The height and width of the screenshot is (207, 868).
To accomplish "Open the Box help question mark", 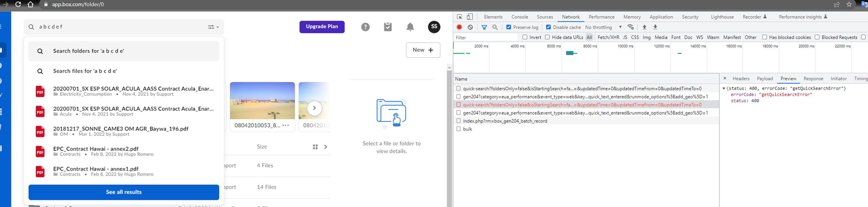I will pyautogui.click(x=365, y=27).
